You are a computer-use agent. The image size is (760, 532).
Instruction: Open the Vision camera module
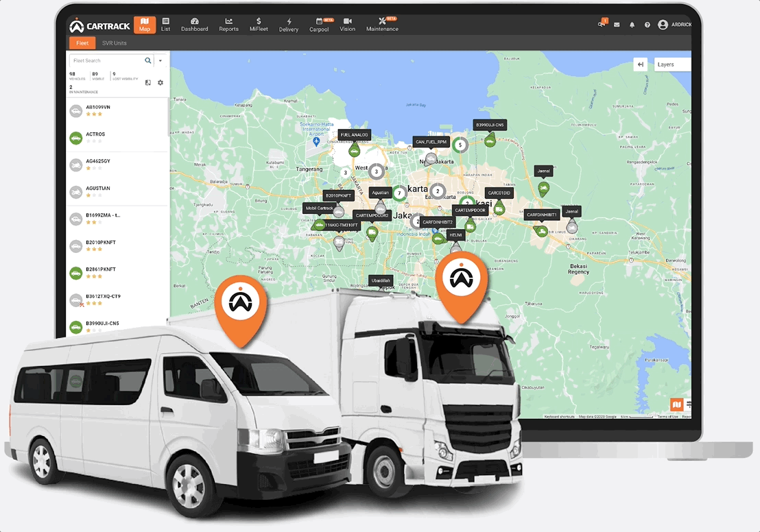click(348, 25)
